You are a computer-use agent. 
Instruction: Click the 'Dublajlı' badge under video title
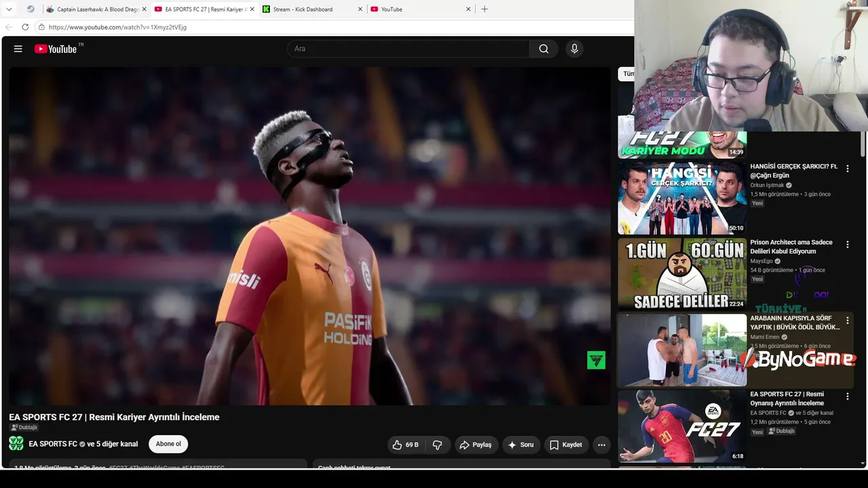tap(24, 428)
